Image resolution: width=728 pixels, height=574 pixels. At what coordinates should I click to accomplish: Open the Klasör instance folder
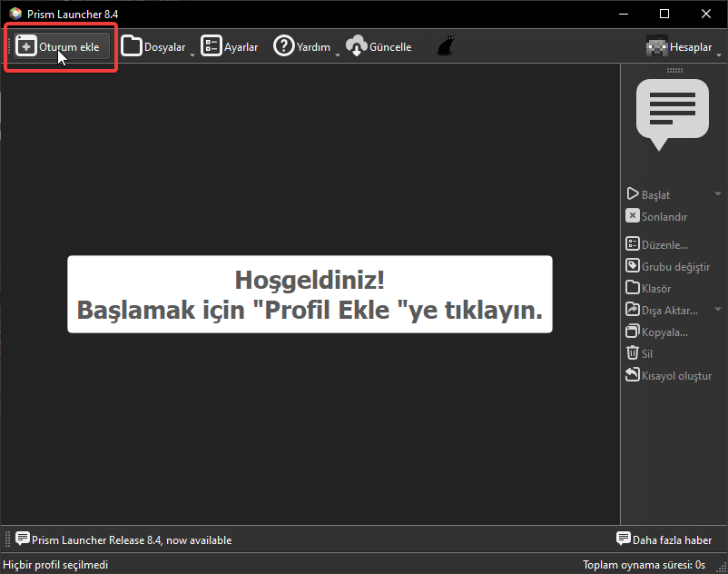click(648, 288)
